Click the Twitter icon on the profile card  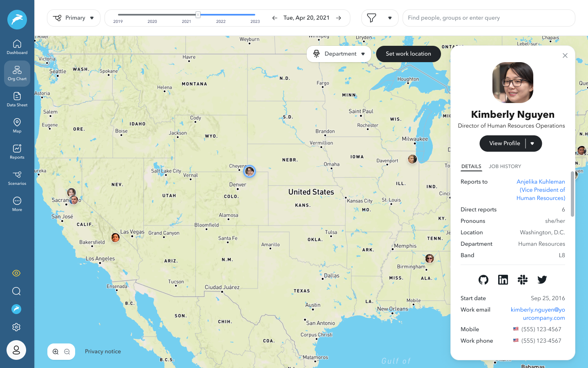pos(542,280)
